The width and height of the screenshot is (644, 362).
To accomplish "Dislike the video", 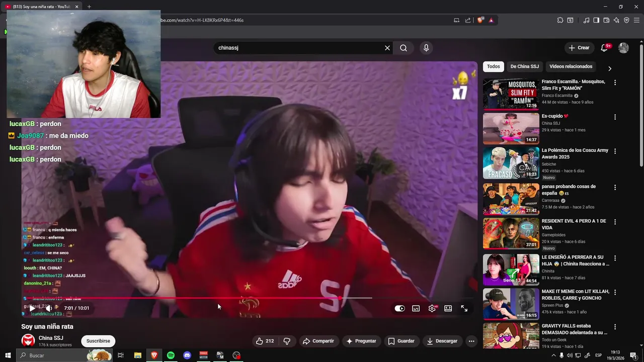I will coord(287,341).
